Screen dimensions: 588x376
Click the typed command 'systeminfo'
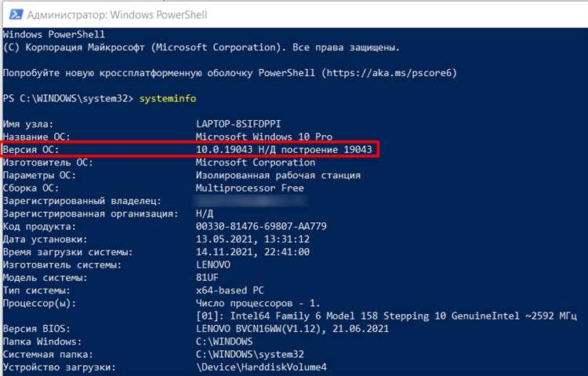168,99
